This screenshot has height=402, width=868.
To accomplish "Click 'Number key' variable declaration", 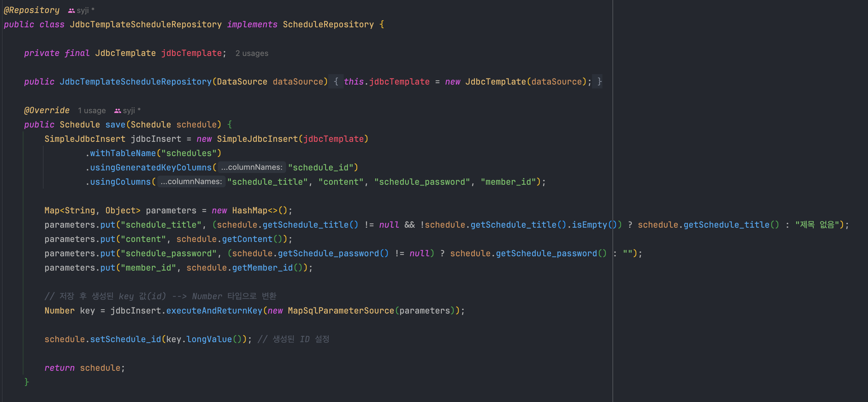I will pyautogui.click(x=70, y=311).
